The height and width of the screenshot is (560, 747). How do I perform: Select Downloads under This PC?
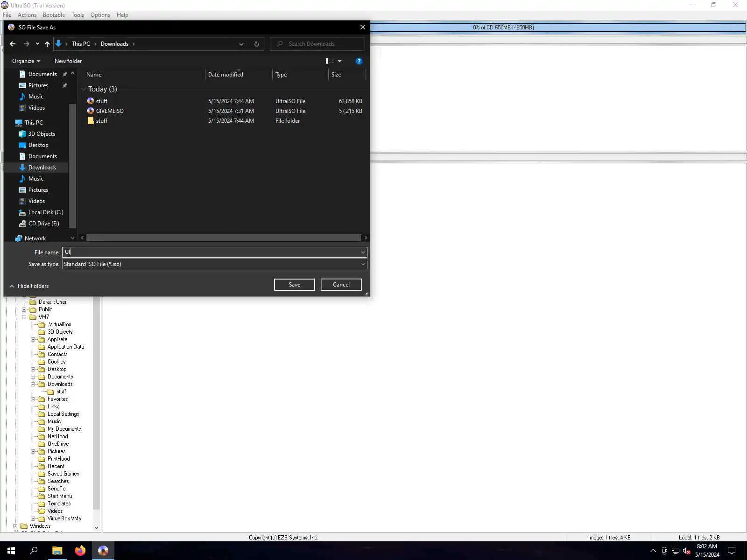(42, 168)
